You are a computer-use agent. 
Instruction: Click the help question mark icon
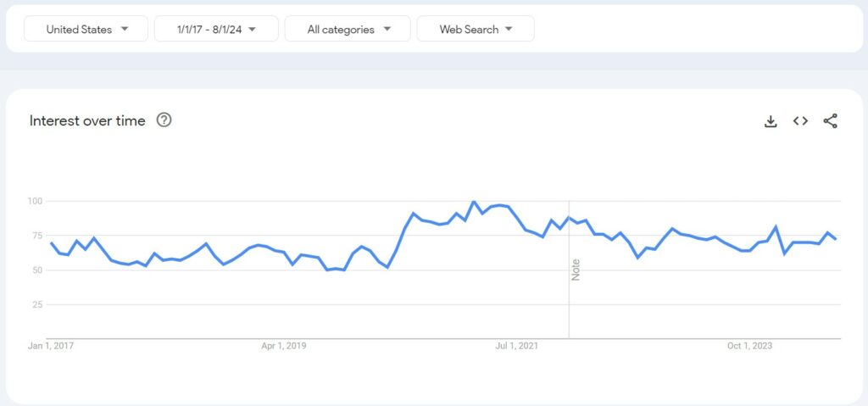pyautogui.click(x=164, y=120)
